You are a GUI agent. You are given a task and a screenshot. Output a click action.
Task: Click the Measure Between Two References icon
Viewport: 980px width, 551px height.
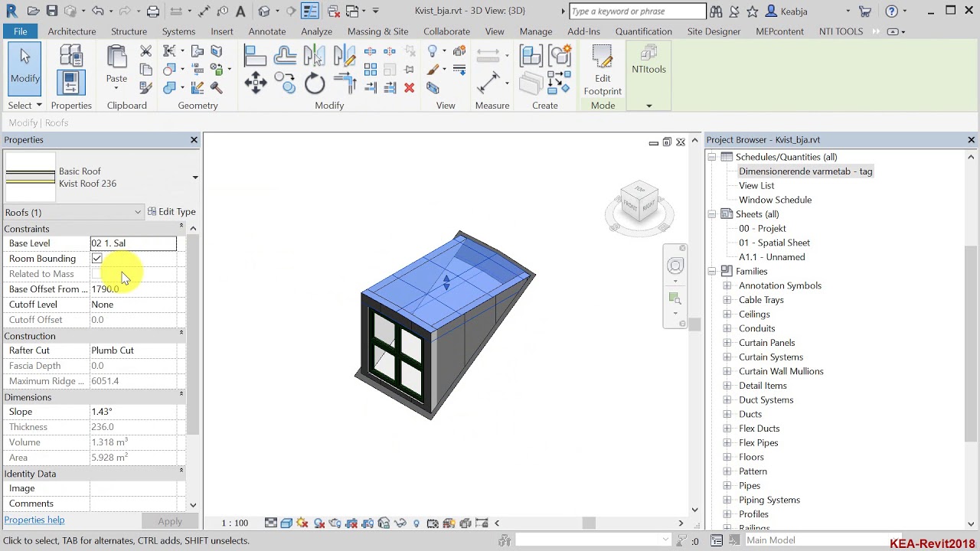[x=488, y=55]
